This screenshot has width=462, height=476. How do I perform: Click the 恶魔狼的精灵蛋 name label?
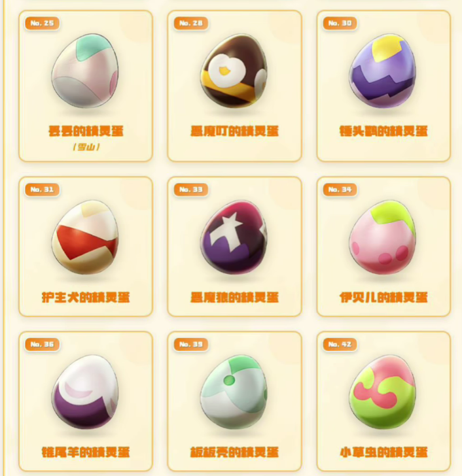point(234,297)
